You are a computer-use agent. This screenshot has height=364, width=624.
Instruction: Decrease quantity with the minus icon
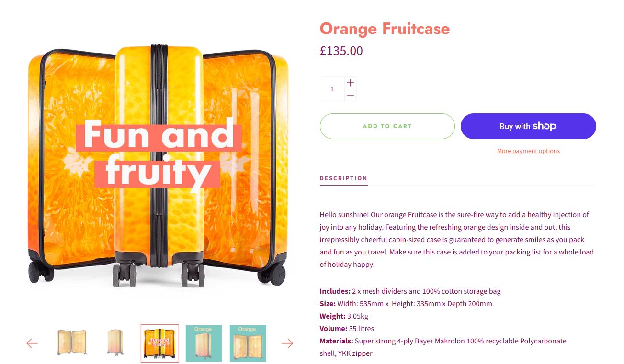coord(351,96)
